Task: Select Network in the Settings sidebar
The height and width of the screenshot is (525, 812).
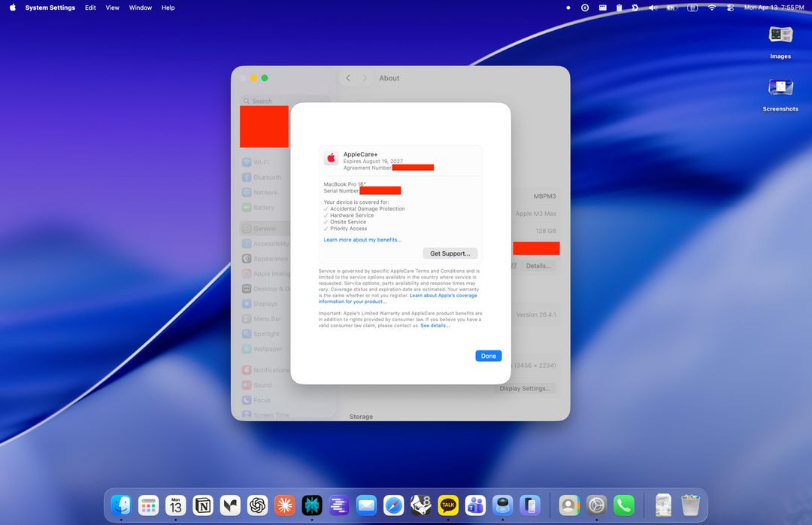Action: point(265,193)
